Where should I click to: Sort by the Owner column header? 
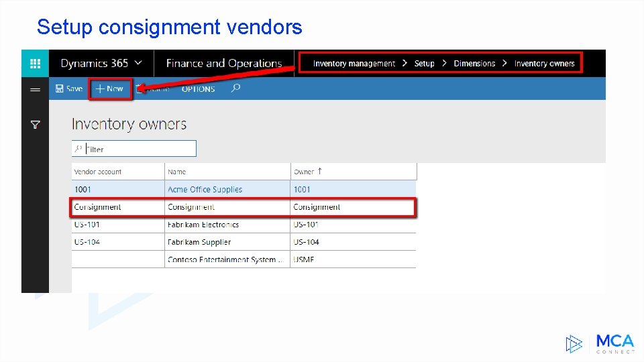point(354,172)
